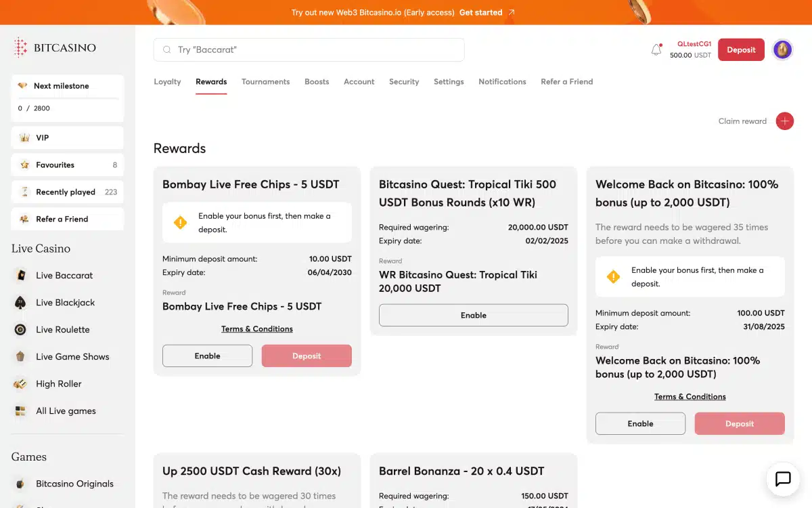The image size is (812, 508).
Task: Click the Up 2500 USDT Cash Reward title
Action: 252,471
